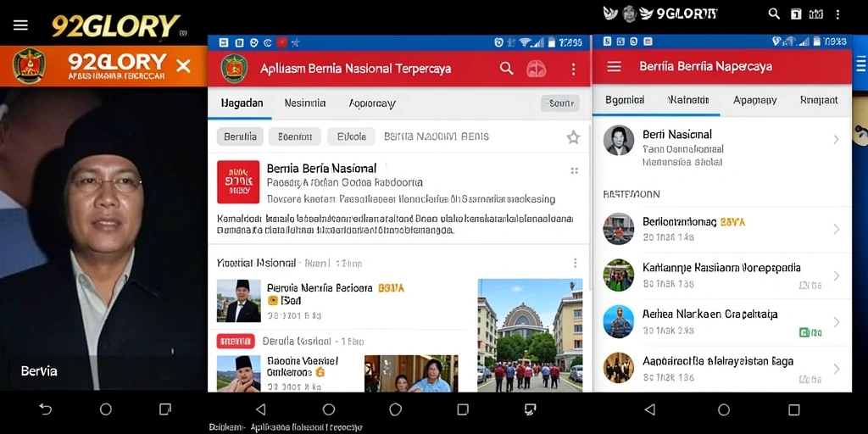Open the section menu beside Yuertial Nasional
This screenshot has width=868, height=434.
(x=576, y=263)
